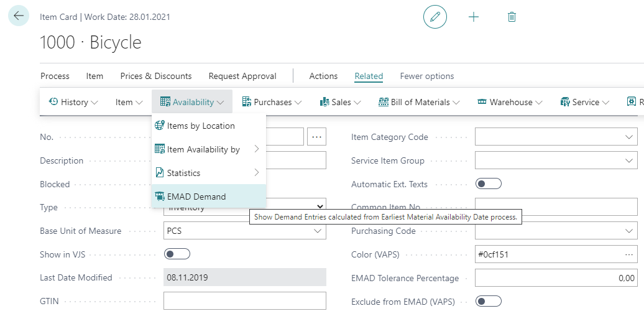Open the Color (VAPS) ellipsis picker
The image size is (644, 334).
pos(629,255)
